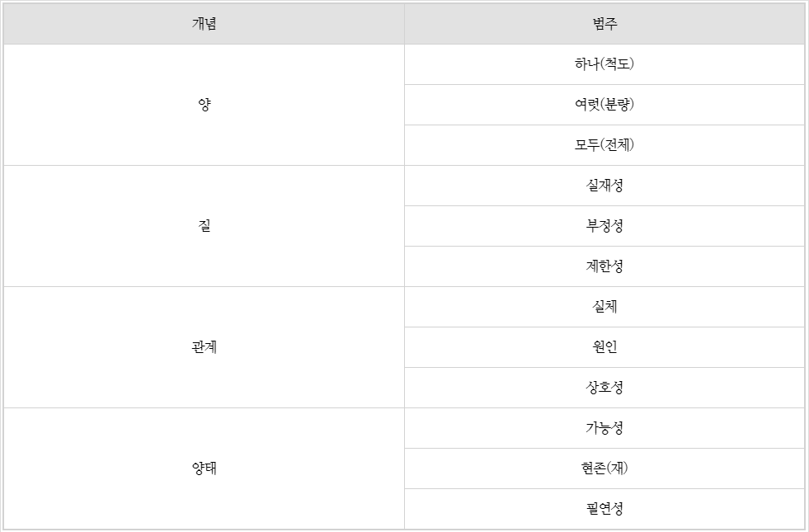This screenshot has height=532, width=809.
Task: Click the 현존(재) cell
Action: [604, 468]
